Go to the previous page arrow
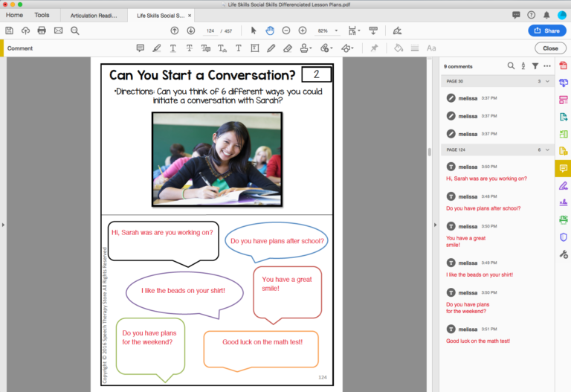The image size is (571, 392). [175, 30]
